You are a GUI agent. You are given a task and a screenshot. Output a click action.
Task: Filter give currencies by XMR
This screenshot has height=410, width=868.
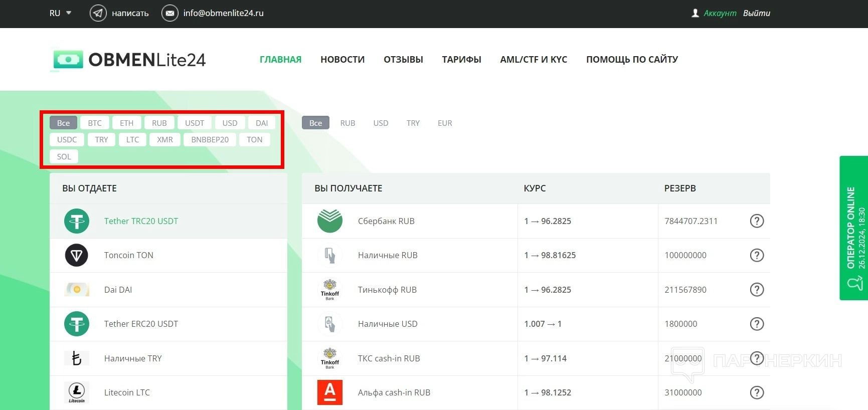(165, 139)
